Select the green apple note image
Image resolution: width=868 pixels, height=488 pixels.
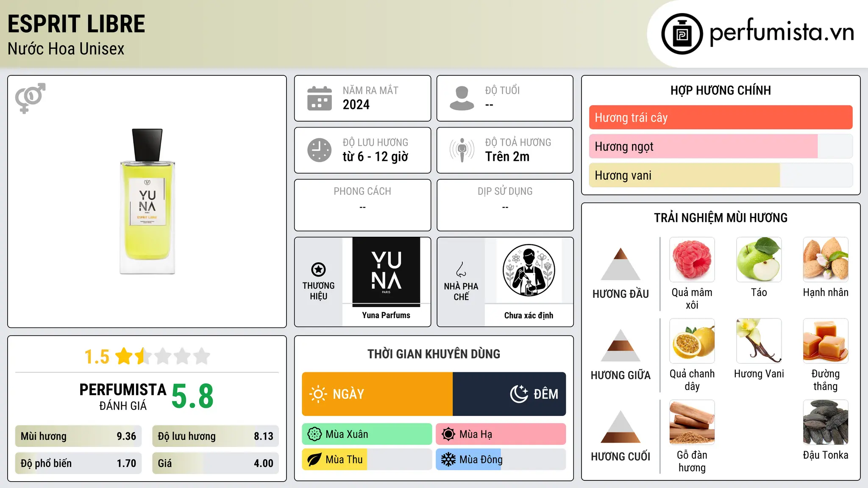(759, 260)
